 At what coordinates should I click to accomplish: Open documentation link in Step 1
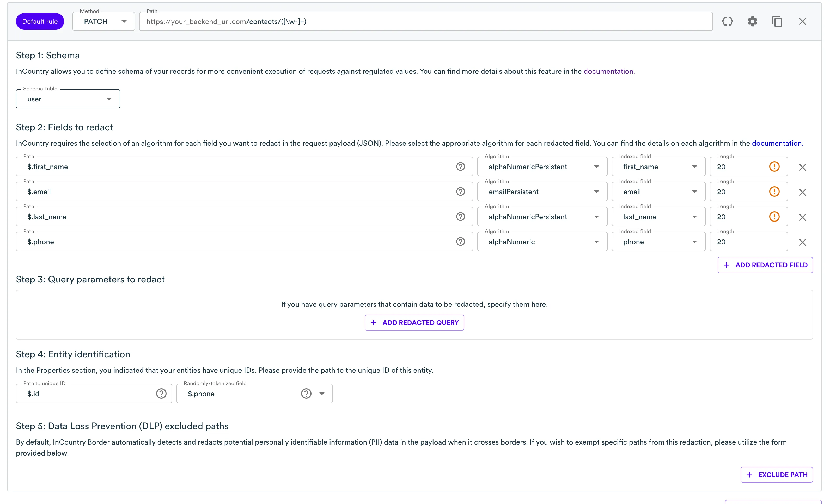(x=608, y=71)
